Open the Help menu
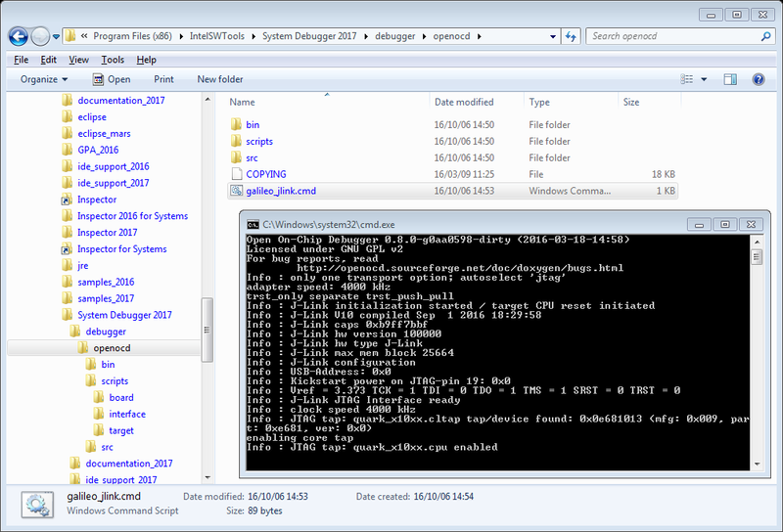This screenshot has width=783, height=532. (x=146, y=60)
